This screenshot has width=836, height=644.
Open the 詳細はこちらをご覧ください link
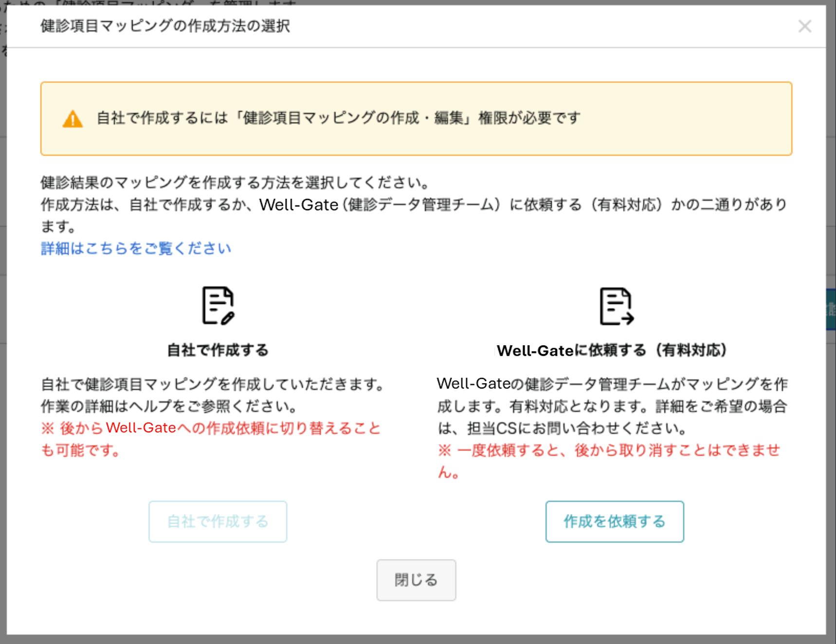[136, 248]
